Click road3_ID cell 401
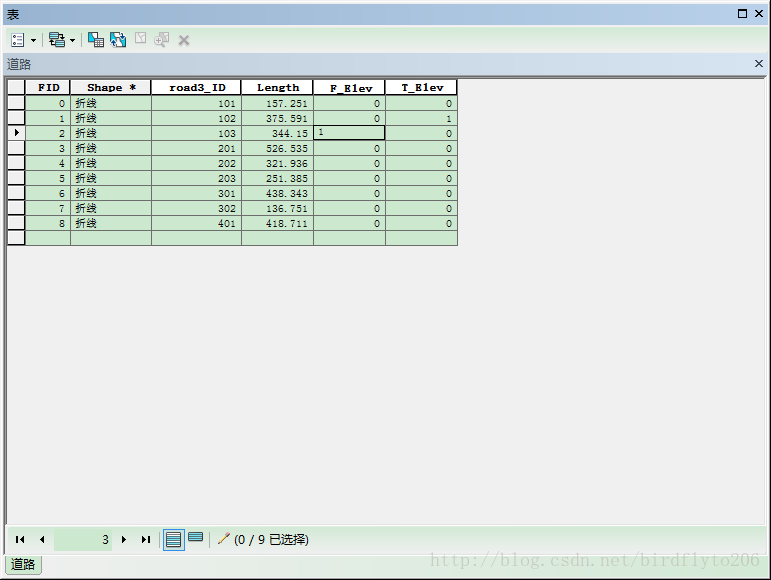Screen dimensions: 771x580 pyautogui.click(x=196, y=223)
